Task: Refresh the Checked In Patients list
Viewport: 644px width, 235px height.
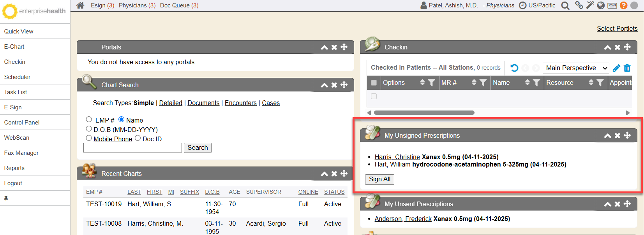Action: click(514, 68)
